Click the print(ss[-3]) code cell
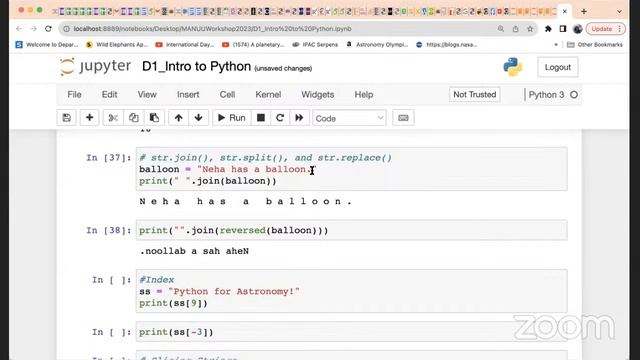Viewport: 640px width, 360px height. point(351,332)
